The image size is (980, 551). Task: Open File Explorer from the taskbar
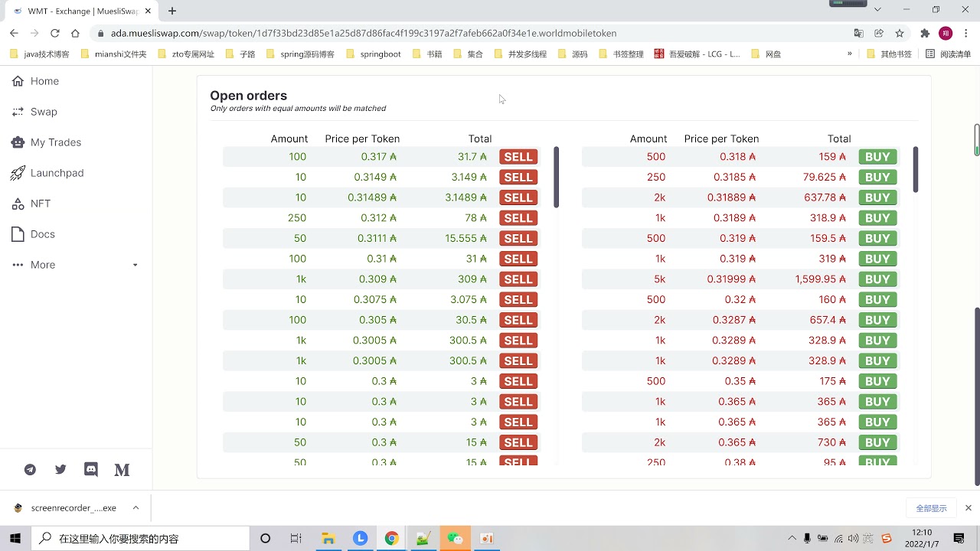[x=328, y=538]
